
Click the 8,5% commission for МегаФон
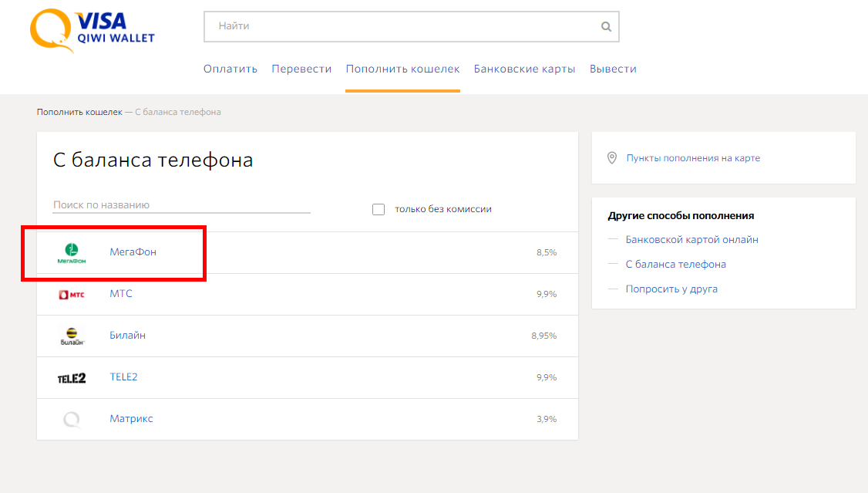pyautogui.click(x=547, y=252)
